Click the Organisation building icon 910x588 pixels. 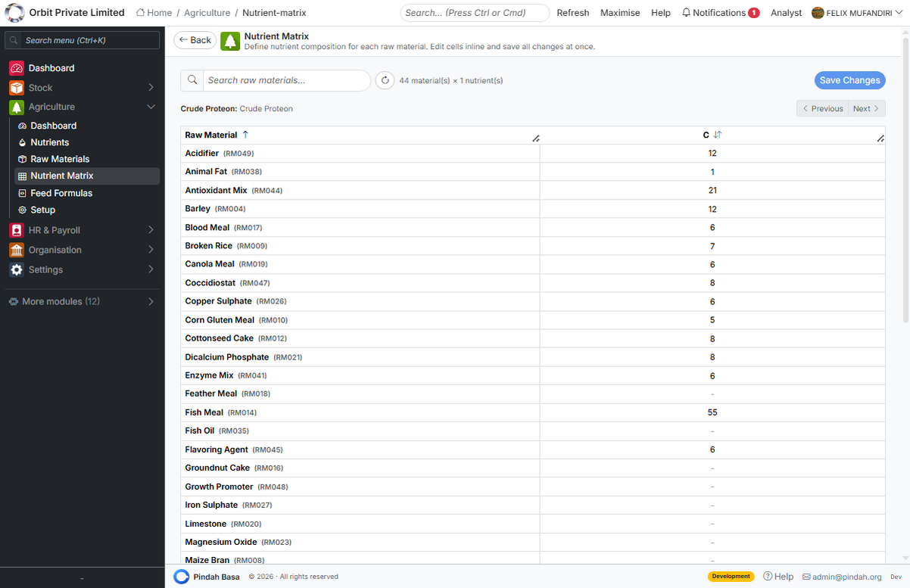tap(17, 250)
